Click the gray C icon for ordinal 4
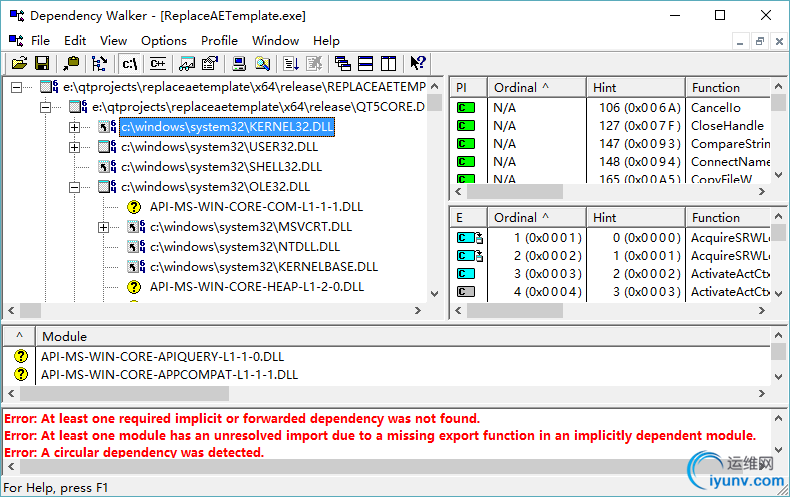790x497 pixels. coord(466,292)
